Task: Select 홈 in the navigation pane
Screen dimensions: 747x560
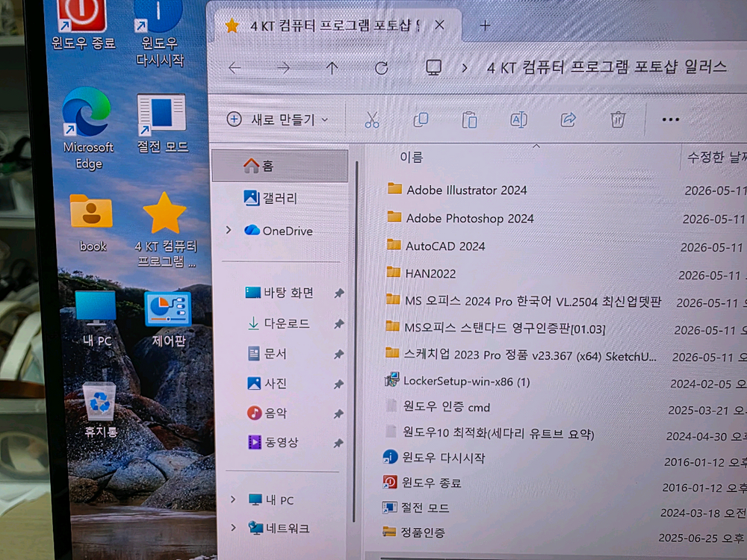Action: (280, 166)
